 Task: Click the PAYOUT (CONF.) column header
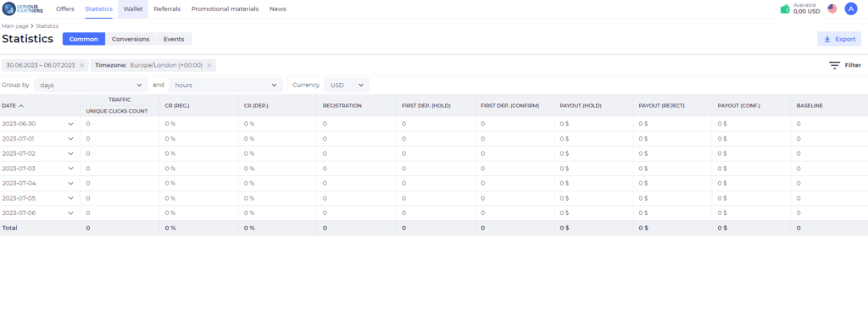coord(739,106)
